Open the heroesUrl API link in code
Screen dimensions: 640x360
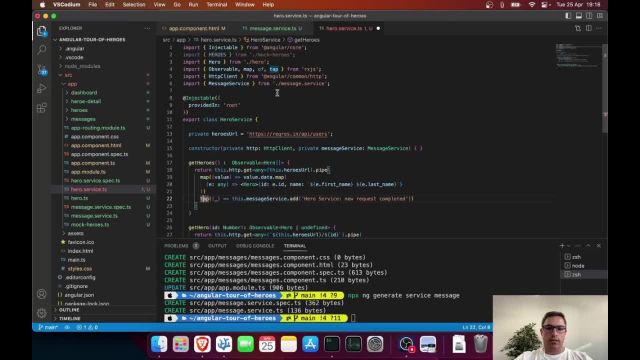click(x=288, y=134)
